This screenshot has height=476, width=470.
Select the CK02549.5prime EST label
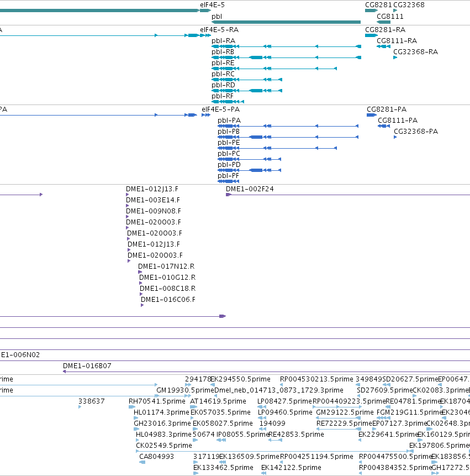pyautogui.click(x=163, y=446)
